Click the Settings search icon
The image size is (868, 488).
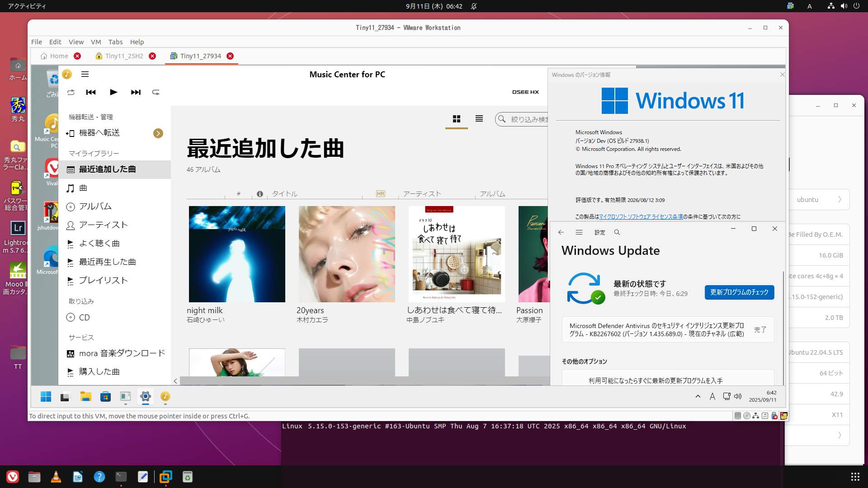(x=617, y=232)
